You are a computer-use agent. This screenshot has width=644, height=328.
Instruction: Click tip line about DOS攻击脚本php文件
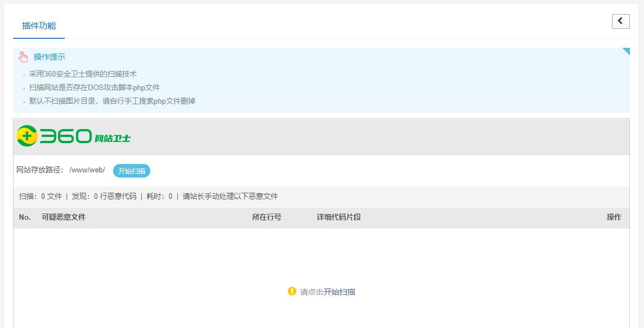[x=95, y=87]
